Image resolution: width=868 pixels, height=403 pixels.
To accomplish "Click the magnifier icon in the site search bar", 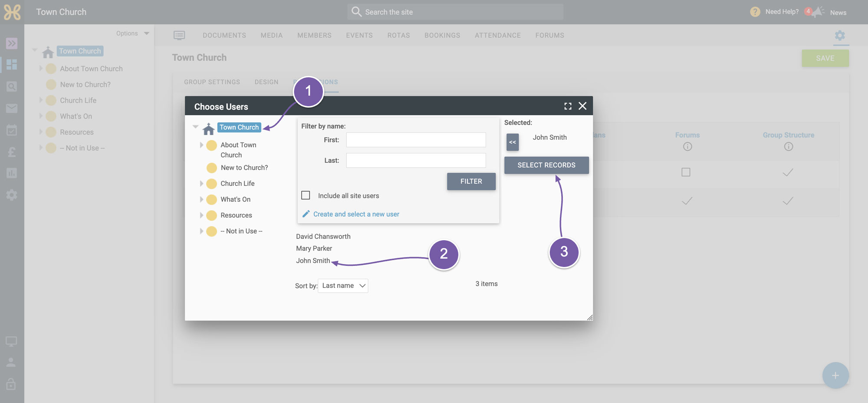I will (x=356, y=12).
